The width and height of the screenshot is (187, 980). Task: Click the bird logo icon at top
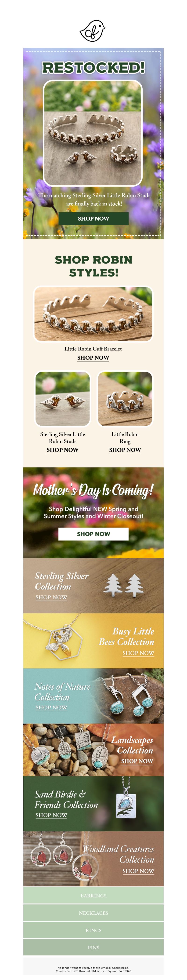(x=92, y=31)
